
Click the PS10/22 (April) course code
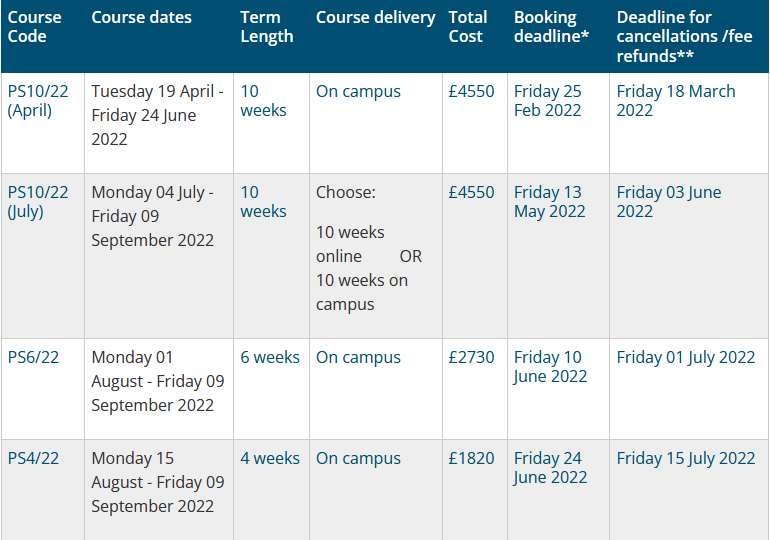[x=38, y=101]
